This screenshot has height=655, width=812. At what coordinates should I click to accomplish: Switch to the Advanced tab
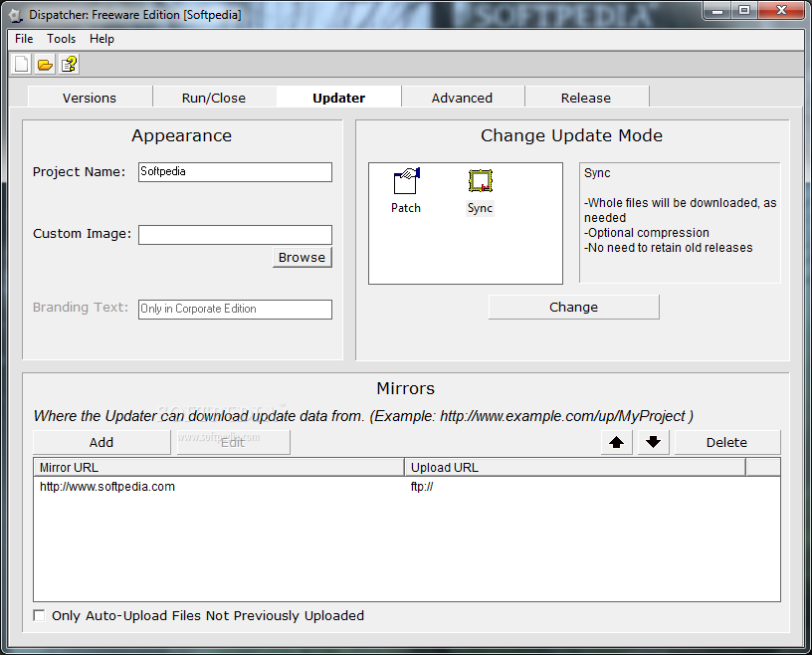(463, 98)
